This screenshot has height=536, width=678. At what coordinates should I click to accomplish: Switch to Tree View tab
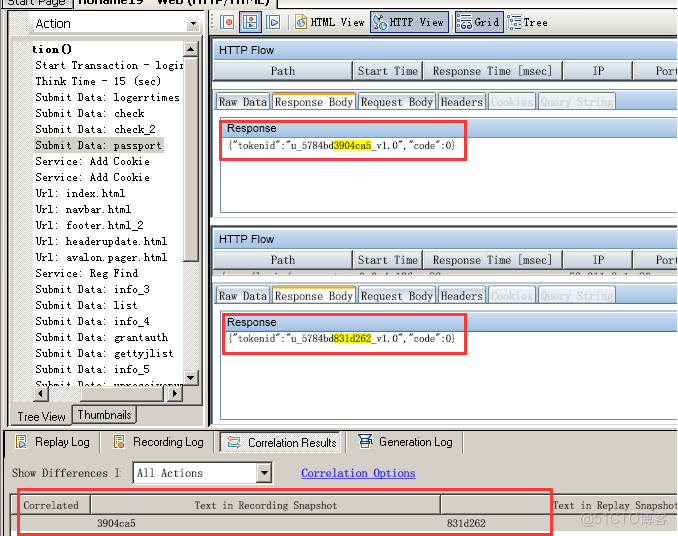(x=41, y=416)
